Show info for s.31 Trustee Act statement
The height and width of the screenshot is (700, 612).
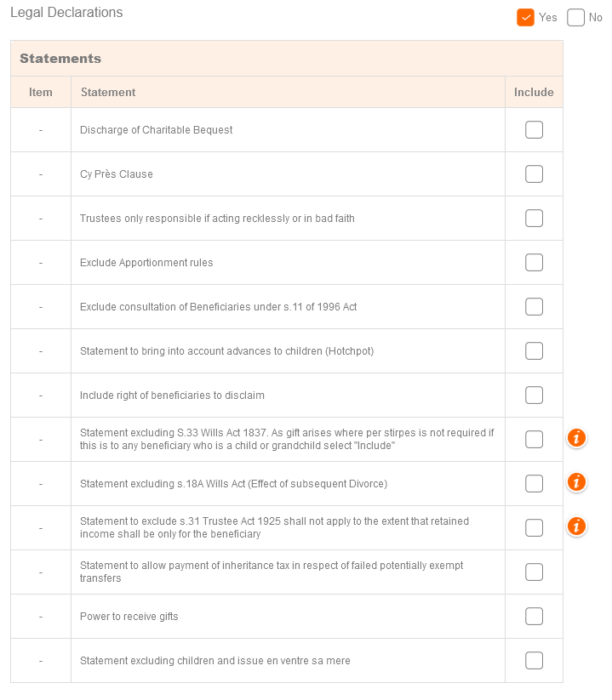click(576, 527)
